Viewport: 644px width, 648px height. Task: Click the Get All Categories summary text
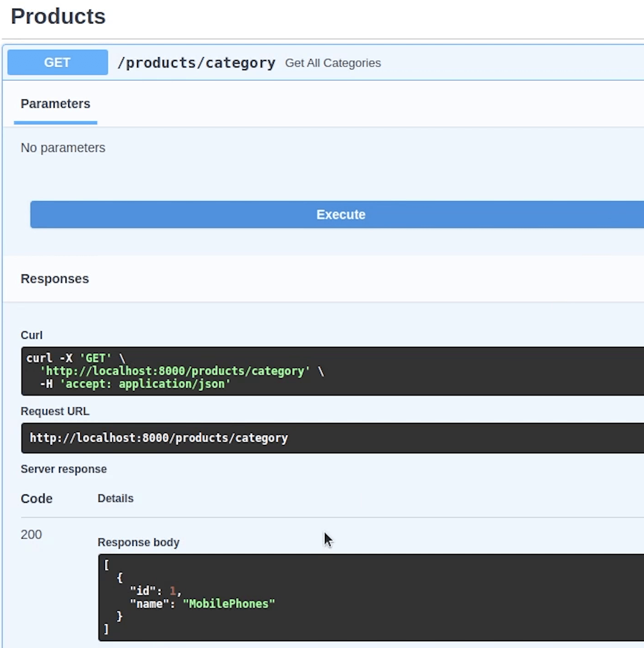[333, 63]
